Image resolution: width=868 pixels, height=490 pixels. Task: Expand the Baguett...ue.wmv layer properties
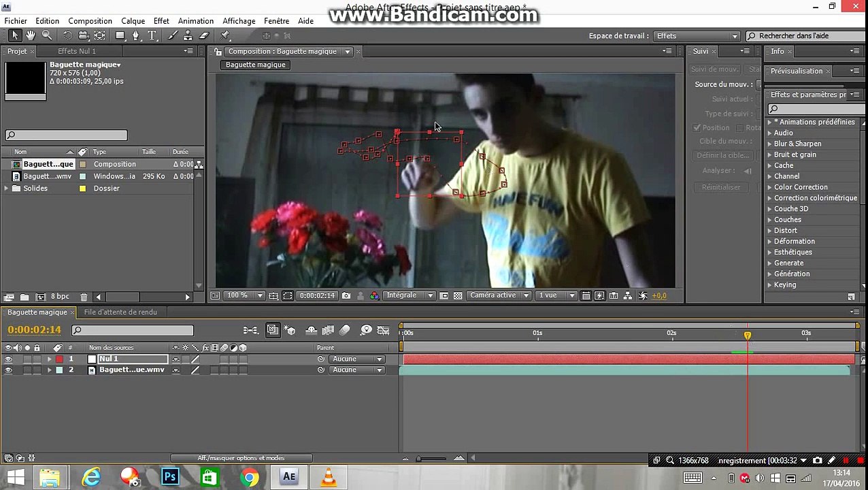click(x=49, y=370)
